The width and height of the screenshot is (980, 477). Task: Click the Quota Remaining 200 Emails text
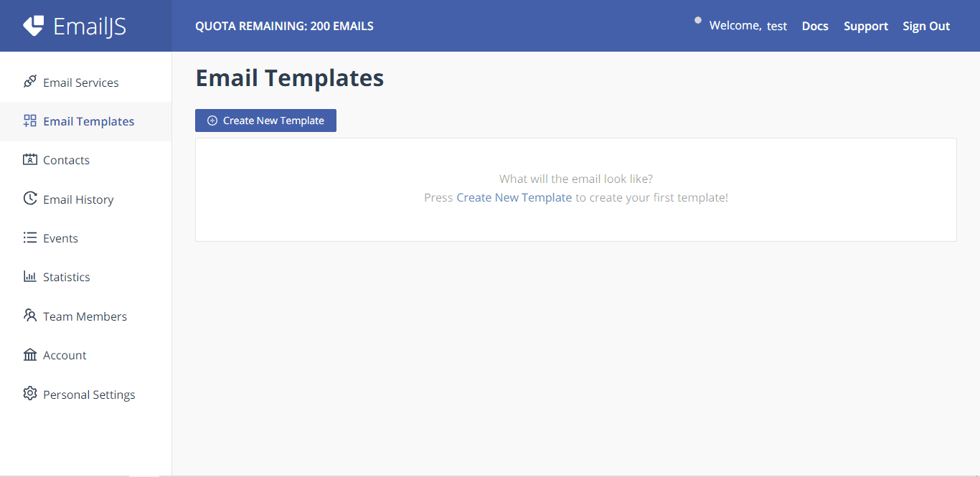point(284,26)
